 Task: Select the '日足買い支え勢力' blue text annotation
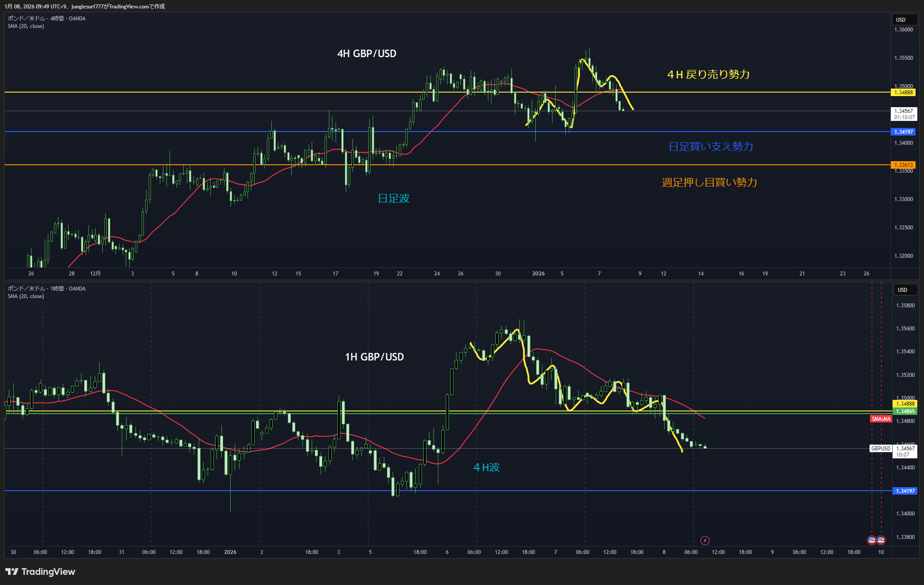coord(711,147)
